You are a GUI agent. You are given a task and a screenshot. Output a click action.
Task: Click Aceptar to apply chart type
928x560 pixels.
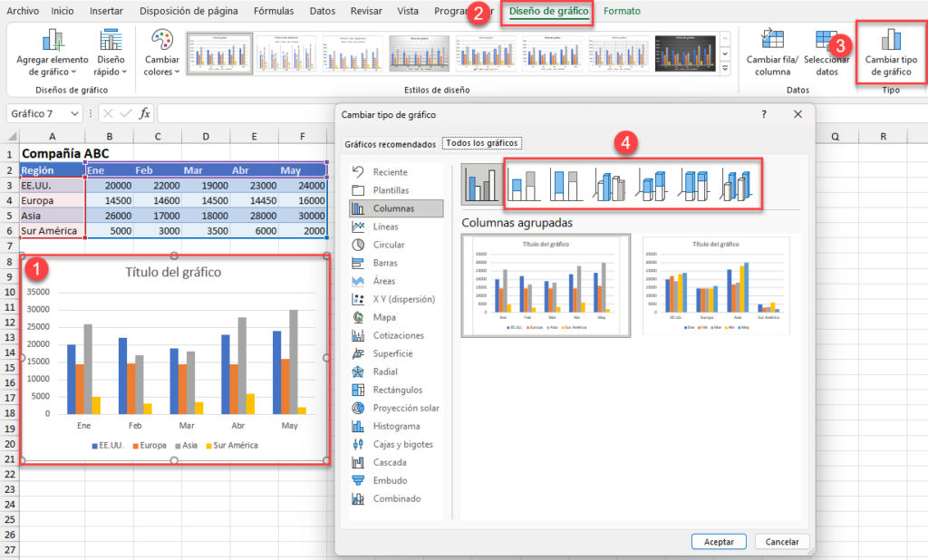coord(719,541)
